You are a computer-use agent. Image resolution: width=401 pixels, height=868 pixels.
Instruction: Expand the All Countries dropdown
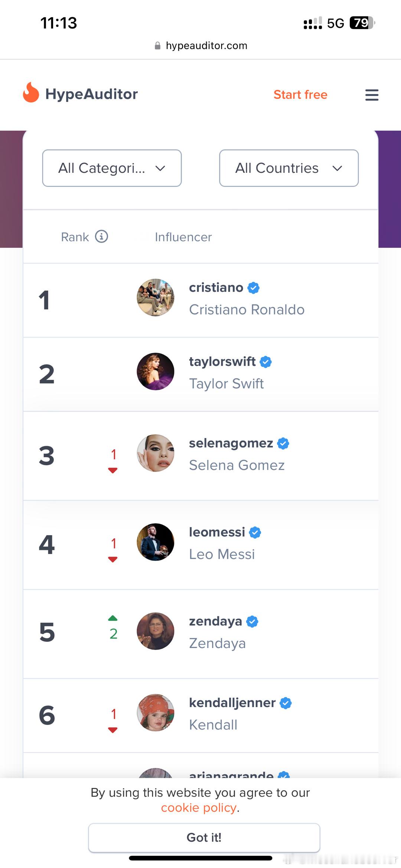289,168
